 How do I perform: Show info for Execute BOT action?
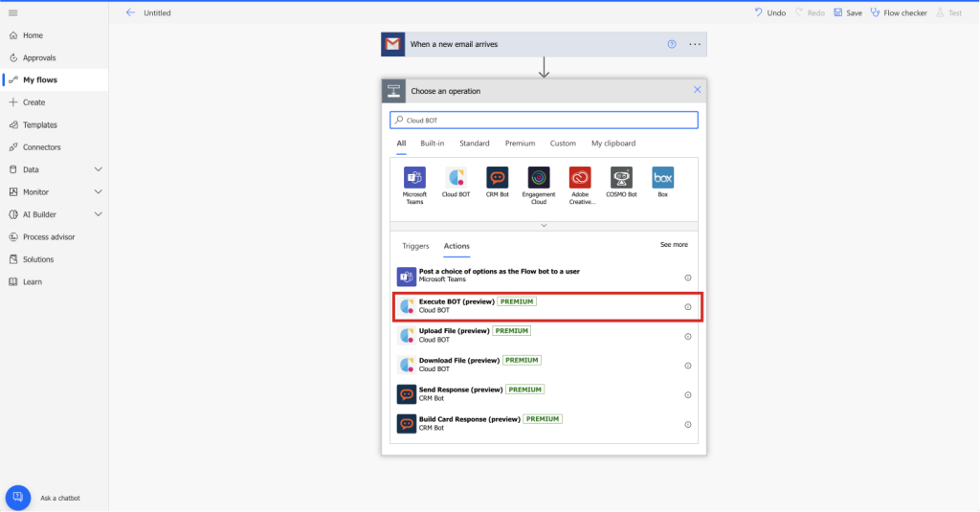688,307
